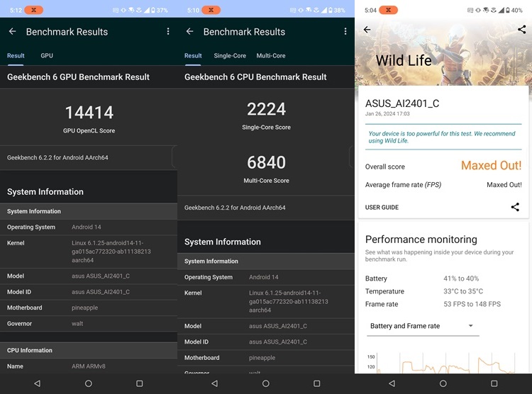
Task: Tap the 6840 Multi-Core score
Action: [266, 162]
